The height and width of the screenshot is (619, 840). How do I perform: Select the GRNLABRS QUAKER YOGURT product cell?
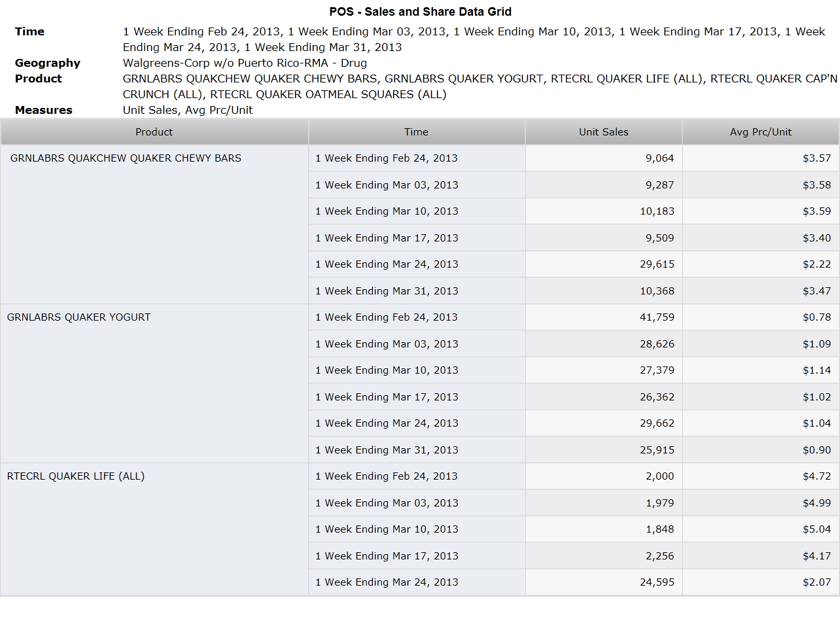[x=154, y=383]
